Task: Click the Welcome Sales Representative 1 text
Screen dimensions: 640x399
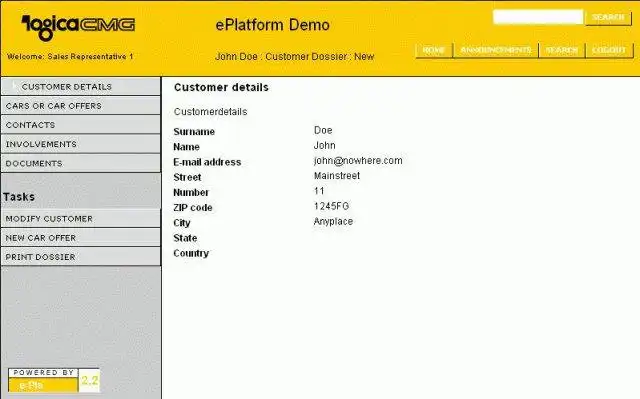Action: 70,57
